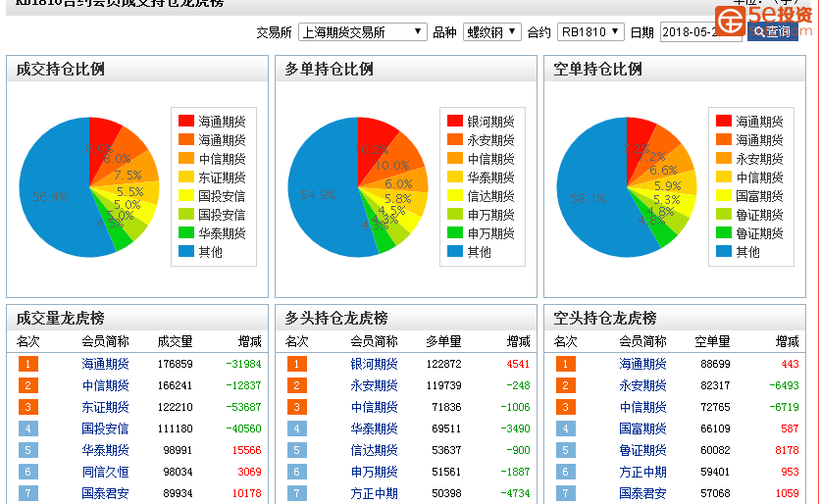Click the red 增减 value 8178
Viewport: 820px width, 504px height.
click(787, 450)
